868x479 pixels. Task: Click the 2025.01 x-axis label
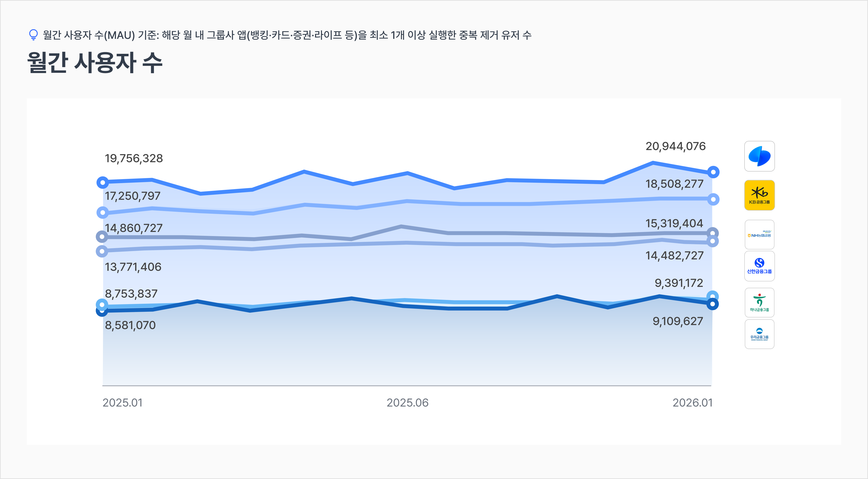tap(122, 403)
